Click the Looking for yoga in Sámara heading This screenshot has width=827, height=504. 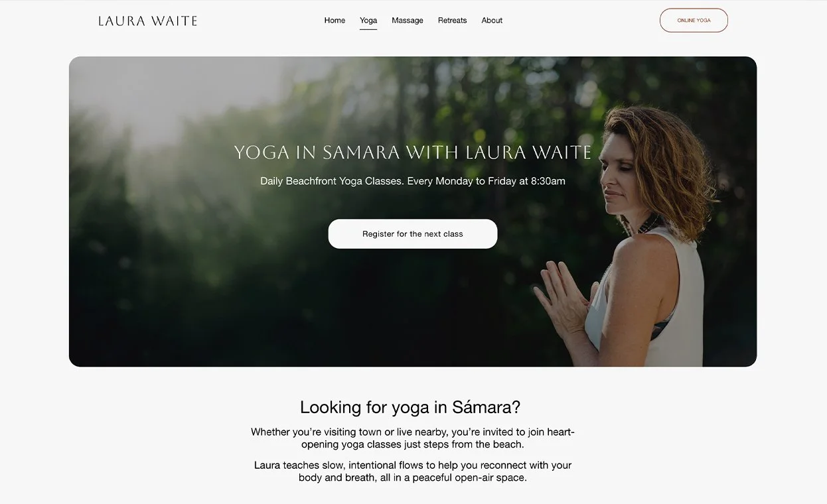(x=410, y=407)
